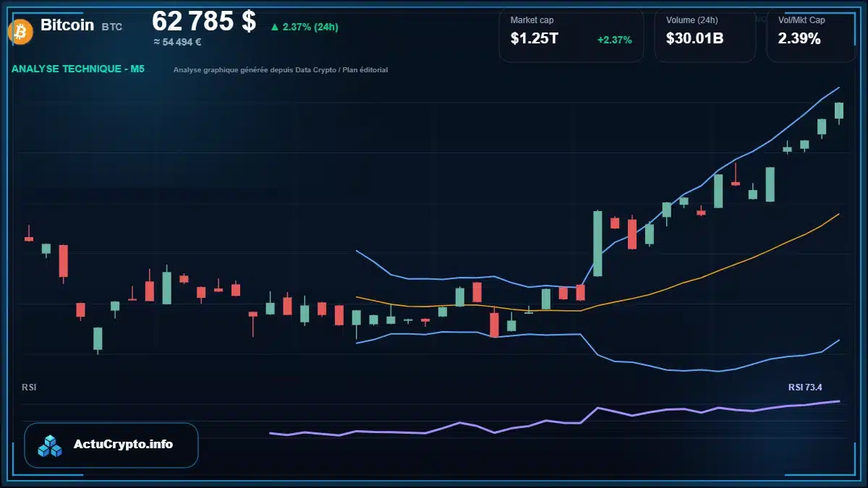Click the ActuCrypto.info badge
The width and height of the screenshot is (868, 488).
point(111,445)
